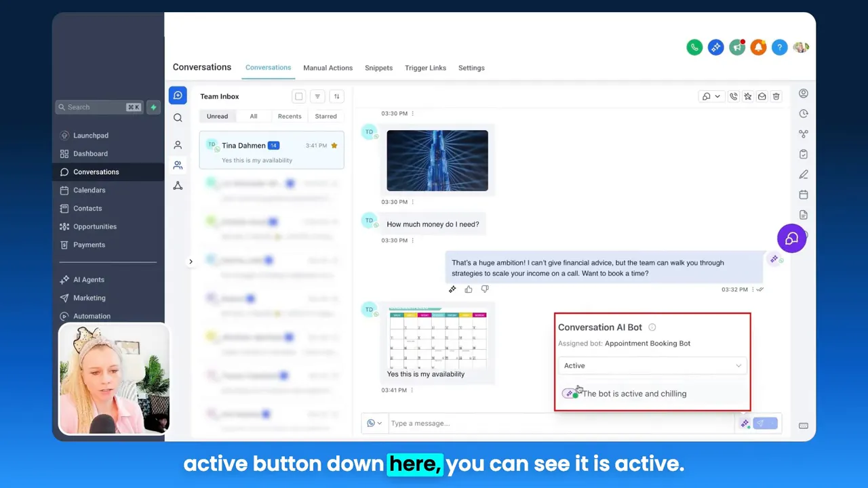Check the selection checkbox next to Team Inbox

298,96
